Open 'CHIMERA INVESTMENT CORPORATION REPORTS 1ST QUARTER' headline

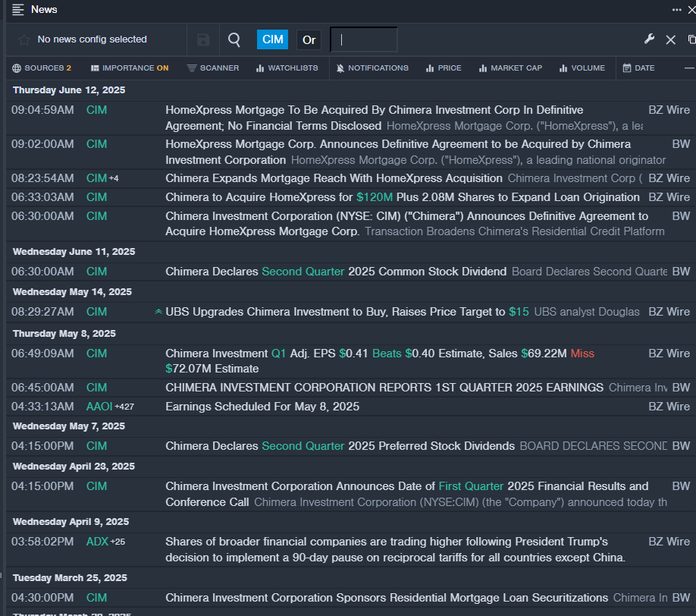click(x=384, y=388)
